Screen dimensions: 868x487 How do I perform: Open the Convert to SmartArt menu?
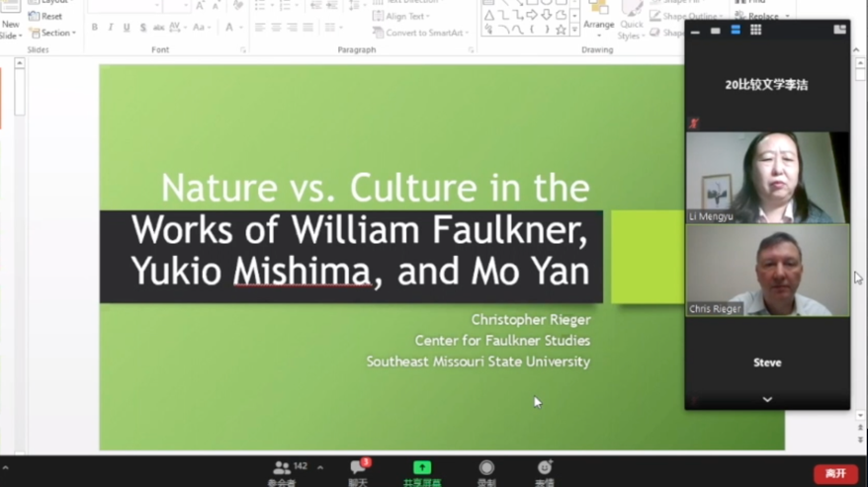coord(419,33)
